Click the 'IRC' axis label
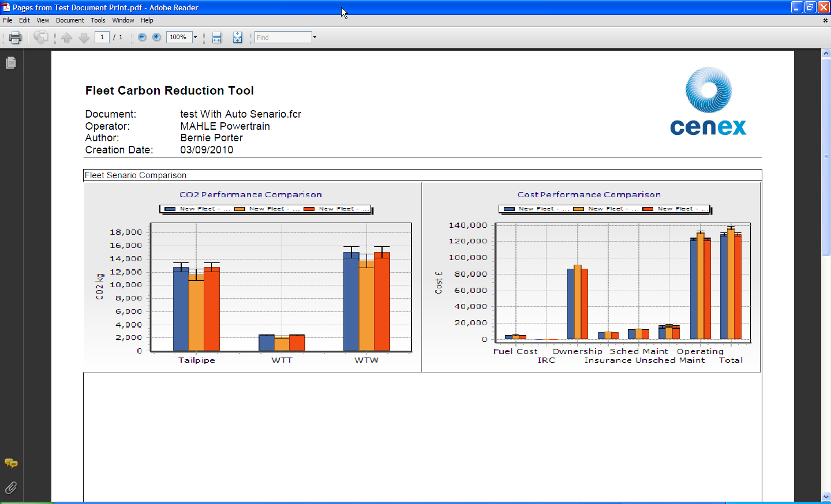Image resolution: width=831 pixels, height=504 pixels. tap(546, 360)
